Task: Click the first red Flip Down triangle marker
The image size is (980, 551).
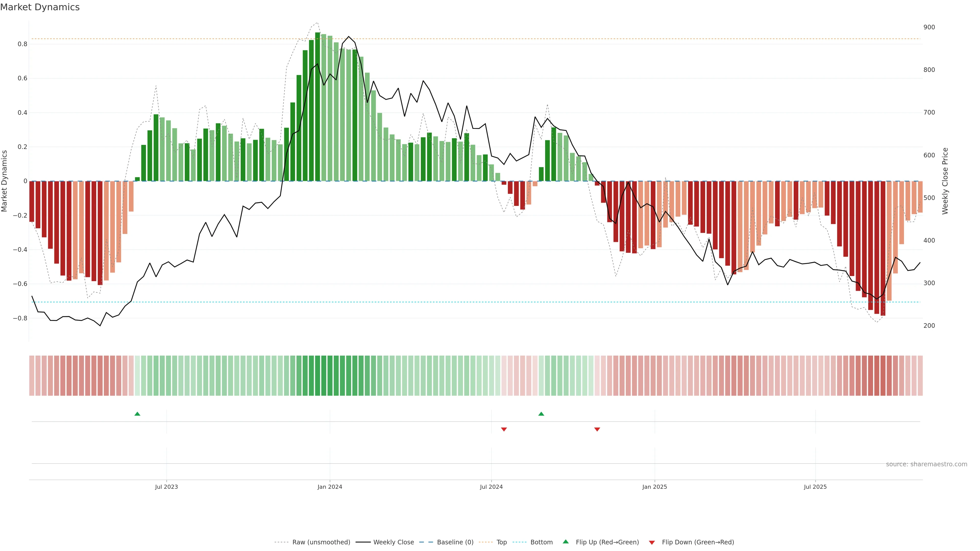Action: click(x=504, y=429)
